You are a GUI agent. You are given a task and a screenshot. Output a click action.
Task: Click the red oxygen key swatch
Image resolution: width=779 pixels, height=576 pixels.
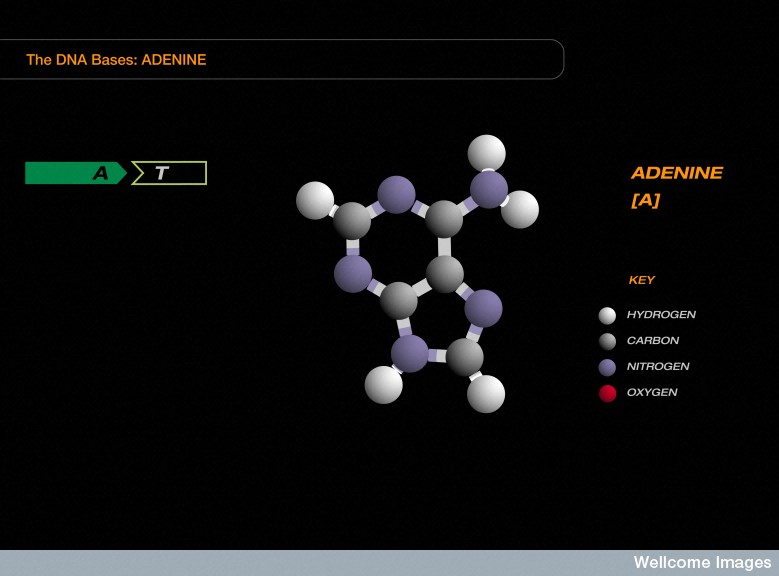coord(607,393)
